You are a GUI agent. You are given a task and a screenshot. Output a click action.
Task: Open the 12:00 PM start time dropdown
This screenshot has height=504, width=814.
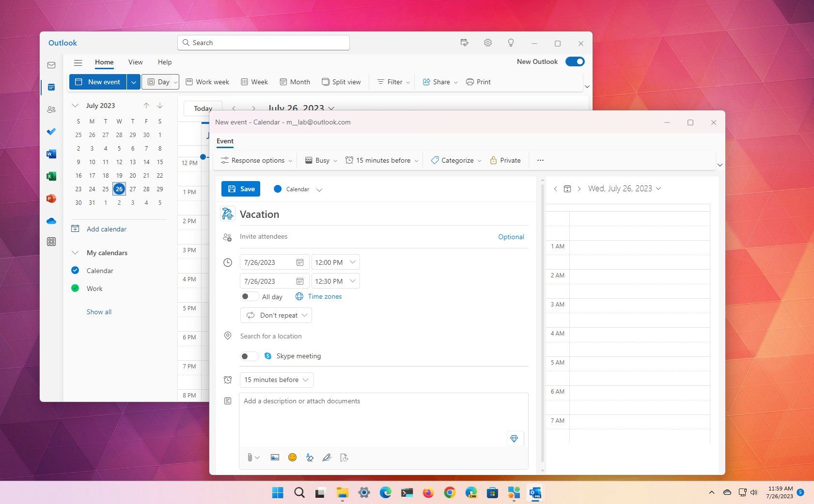335,262
